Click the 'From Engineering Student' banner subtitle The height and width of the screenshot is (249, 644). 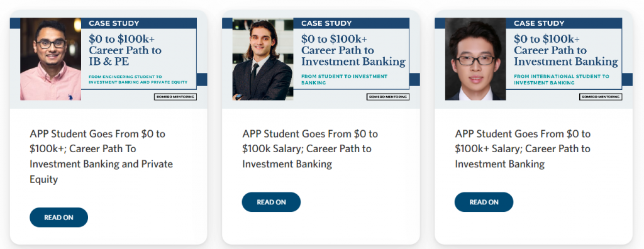138,79
